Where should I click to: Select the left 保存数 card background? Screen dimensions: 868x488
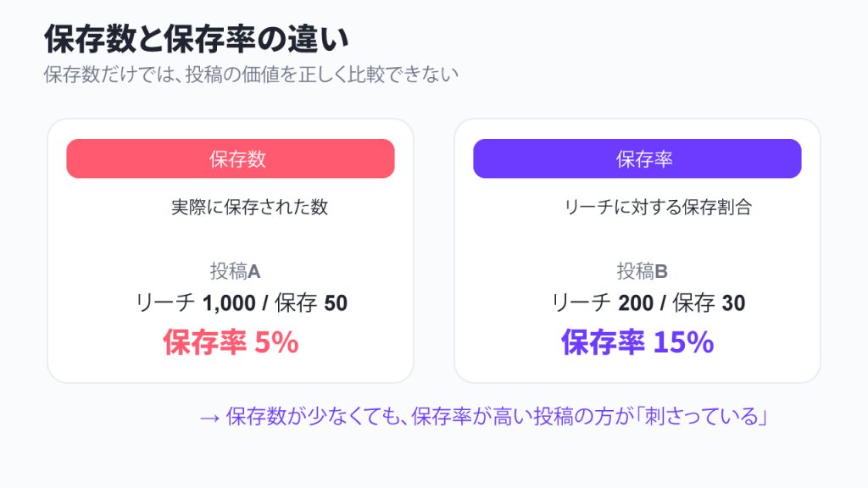click(x=231, y=251)
